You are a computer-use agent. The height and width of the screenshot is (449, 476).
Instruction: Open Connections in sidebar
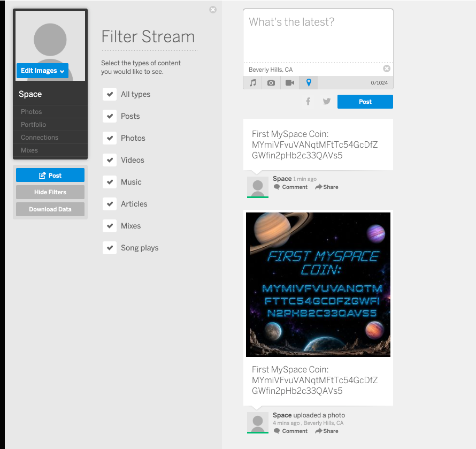(x=40, y=138)
